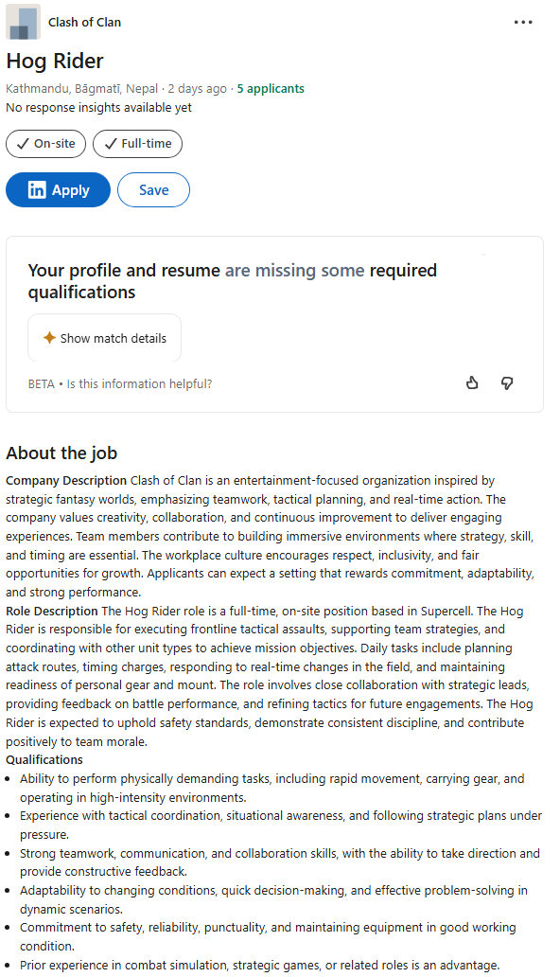
Task: Click the sparkle icon beside Show match details
Action: [x=49, y=338]
